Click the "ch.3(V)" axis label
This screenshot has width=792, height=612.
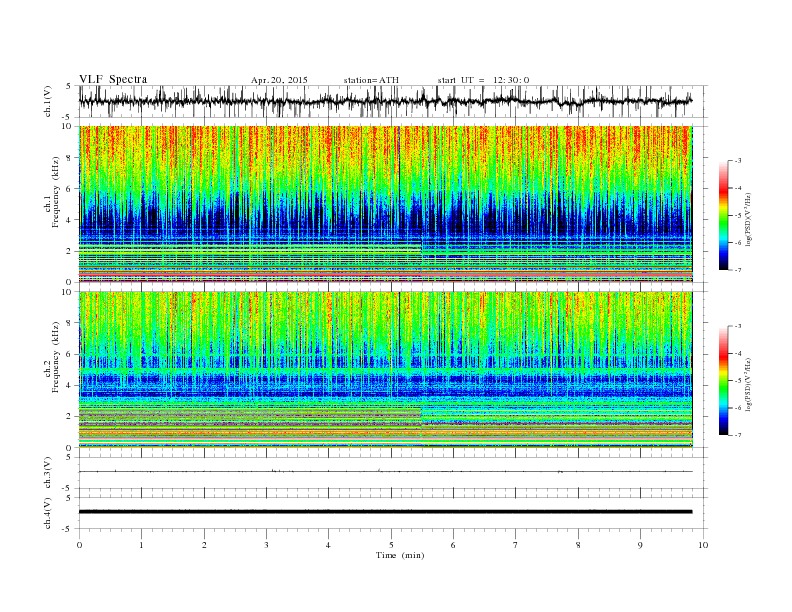click(48, 473)
